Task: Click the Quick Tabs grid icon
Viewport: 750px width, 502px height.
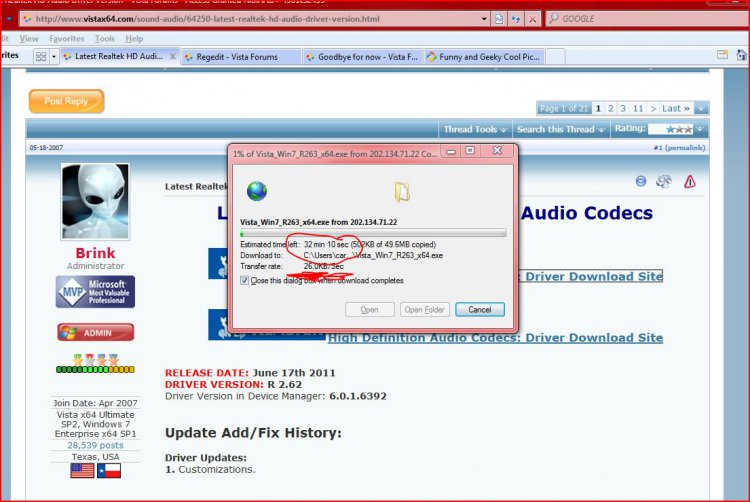Action: click(x=41, y=56)
